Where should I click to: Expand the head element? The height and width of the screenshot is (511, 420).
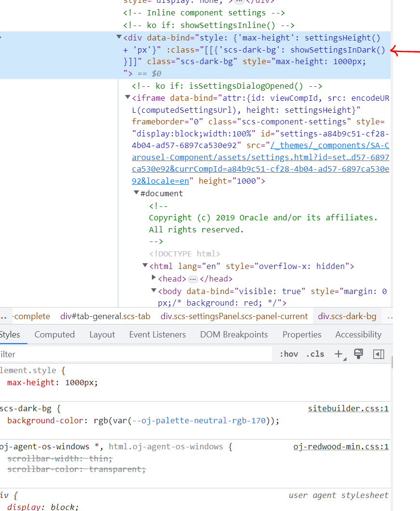154,277
